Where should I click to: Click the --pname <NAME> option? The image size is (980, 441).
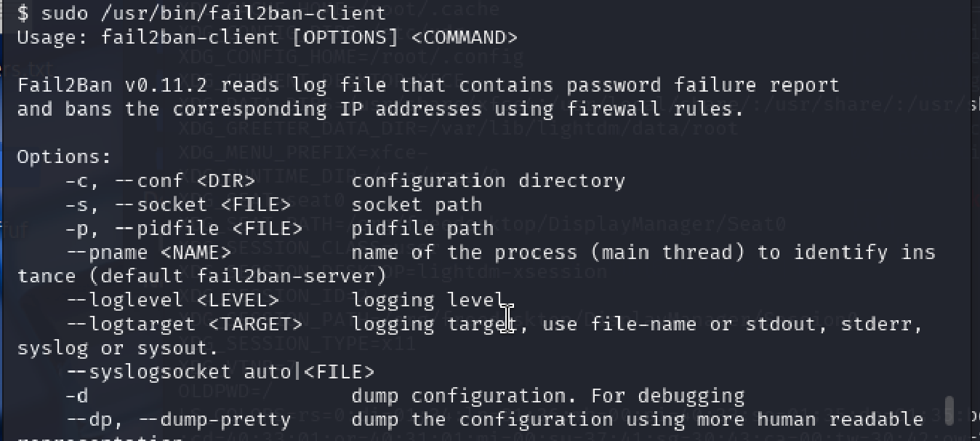(x=148, y=253)
